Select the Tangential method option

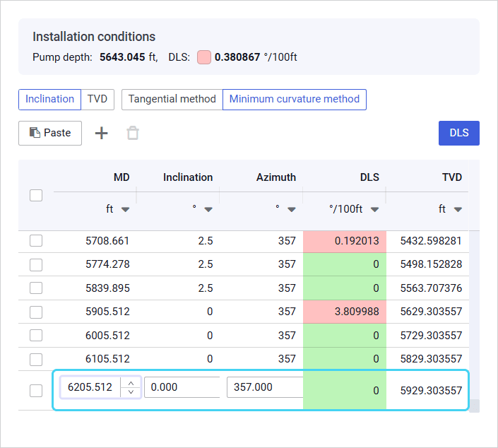click(x=172, y=99)
